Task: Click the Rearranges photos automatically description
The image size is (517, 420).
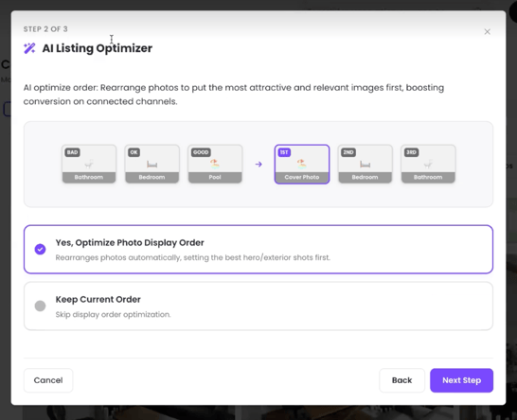Action: (x=193, y=257)
